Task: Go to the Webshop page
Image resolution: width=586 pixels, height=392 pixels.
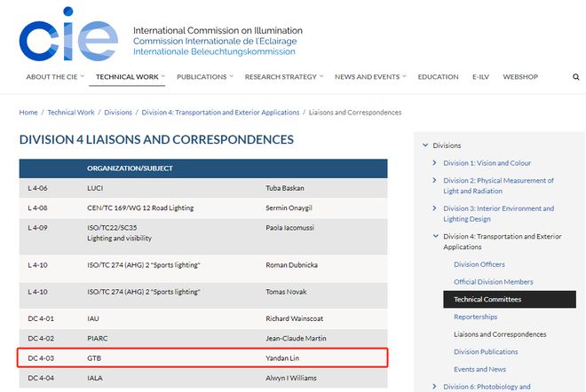Action: pyautogui.click(x=520, y=77)
